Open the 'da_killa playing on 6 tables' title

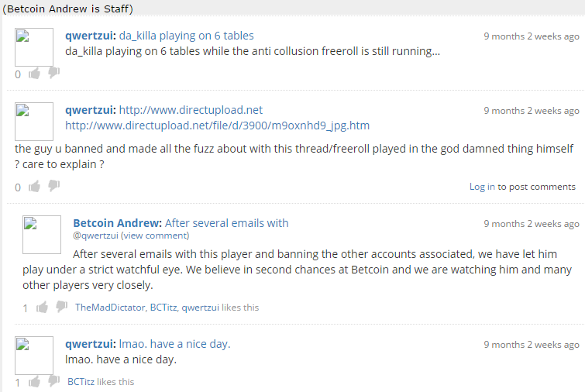click(186, 36)
